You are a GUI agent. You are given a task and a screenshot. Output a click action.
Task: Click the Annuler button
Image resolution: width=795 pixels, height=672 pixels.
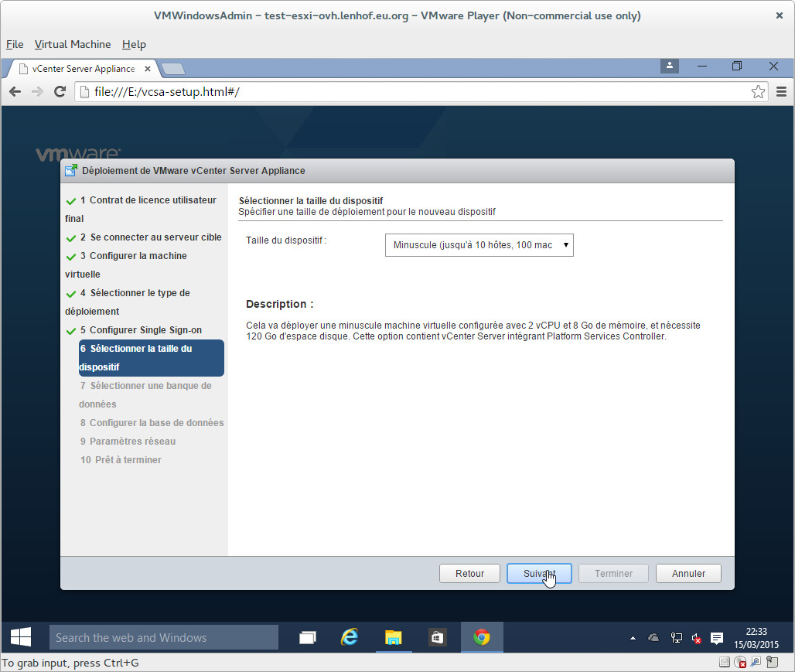(x=688, y=574)
